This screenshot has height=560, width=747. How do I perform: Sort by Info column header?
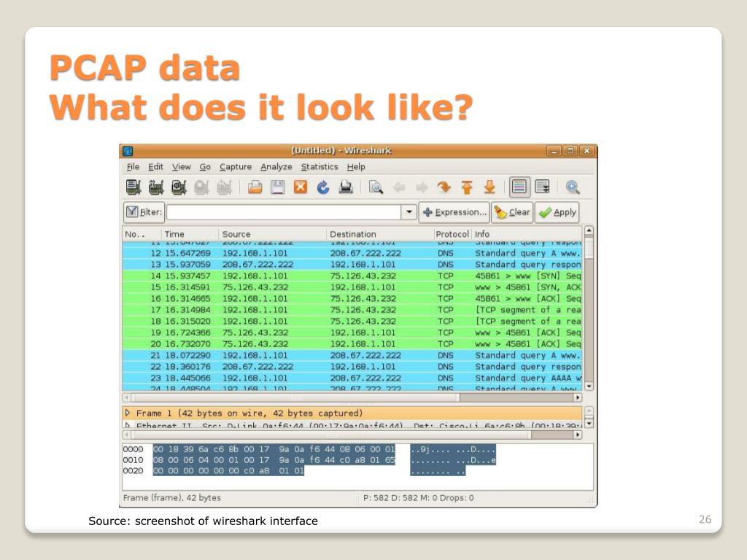click(527, 234)
